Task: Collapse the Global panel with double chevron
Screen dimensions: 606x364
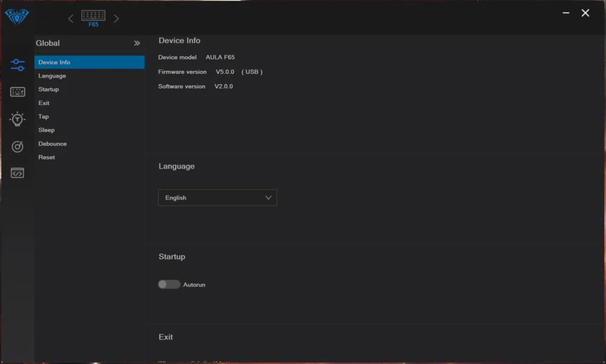Action: pyautogui.click(x=137, y=43)
